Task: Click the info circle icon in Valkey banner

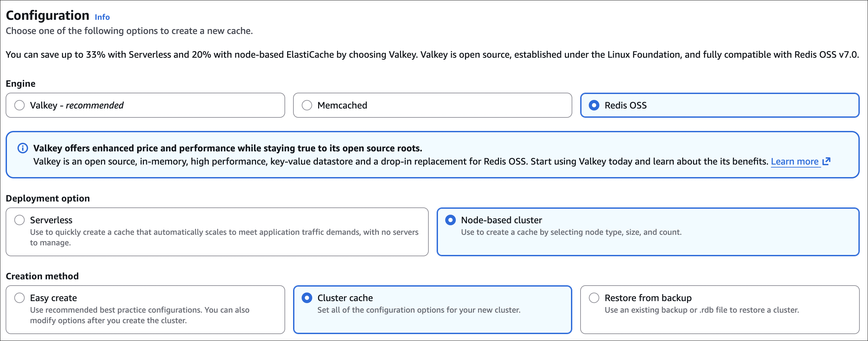Action: (22, 148)
